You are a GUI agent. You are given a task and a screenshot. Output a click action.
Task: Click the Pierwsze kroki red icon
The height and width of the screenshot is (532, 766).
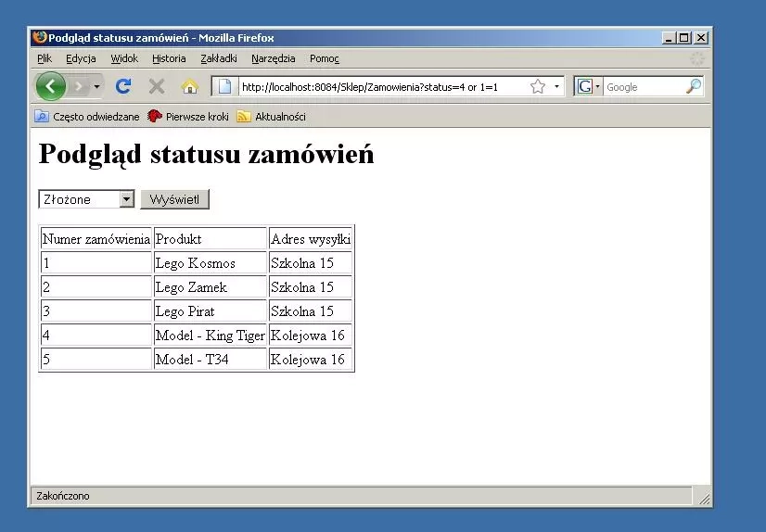[x=154, y=116]
